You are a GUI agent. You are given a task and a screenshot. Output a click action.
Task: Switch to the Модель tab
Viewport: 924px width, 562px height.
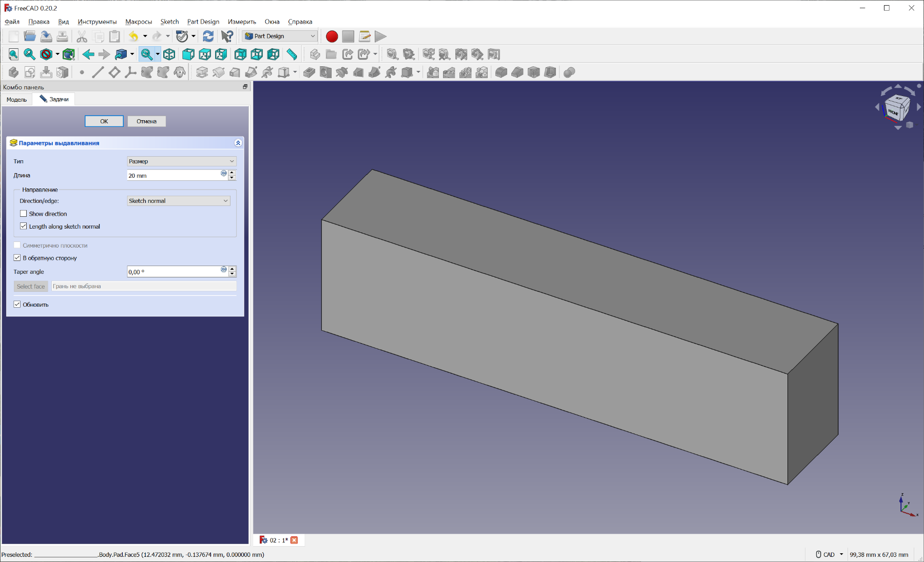coord(17,100)
